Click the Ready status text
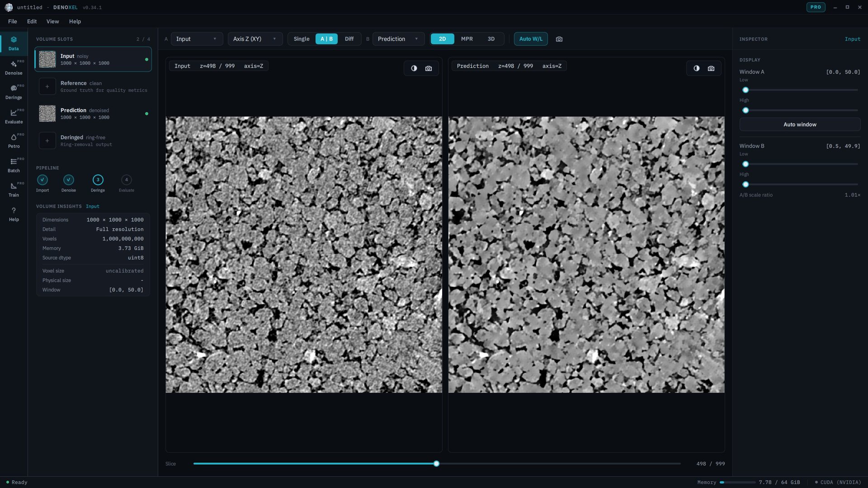 pos(19,483)
